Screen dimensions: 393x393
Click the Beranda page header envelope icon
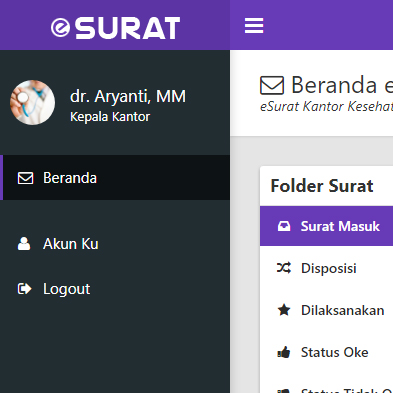(272, 85)
